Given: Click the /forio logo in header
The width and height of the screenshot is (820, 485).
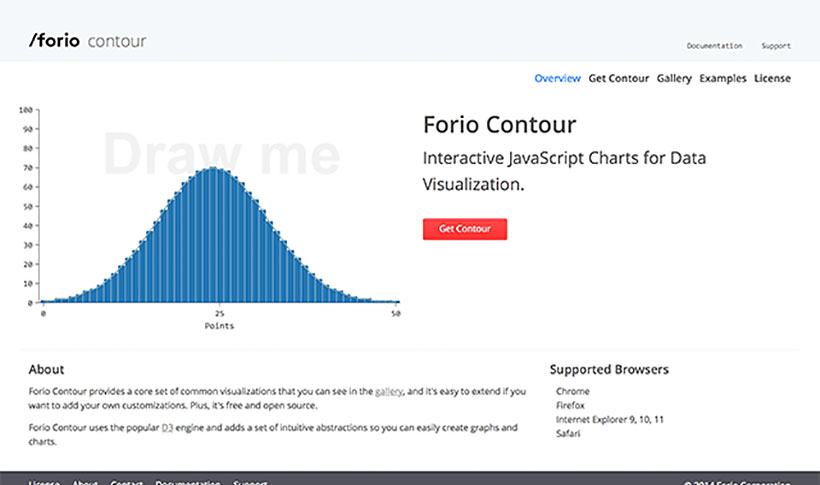Looking at the screenshot, I should (54, 40).
